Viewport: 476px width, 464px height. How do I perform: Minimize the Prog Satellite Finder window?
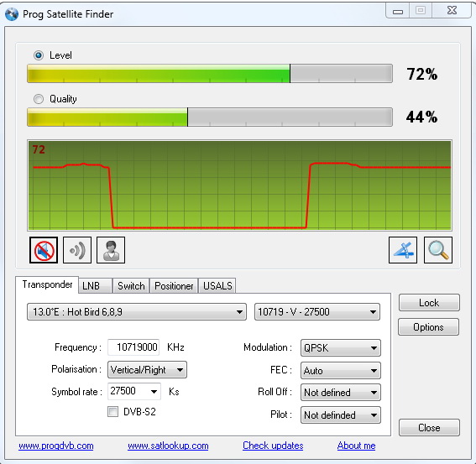tap(398, 11)
